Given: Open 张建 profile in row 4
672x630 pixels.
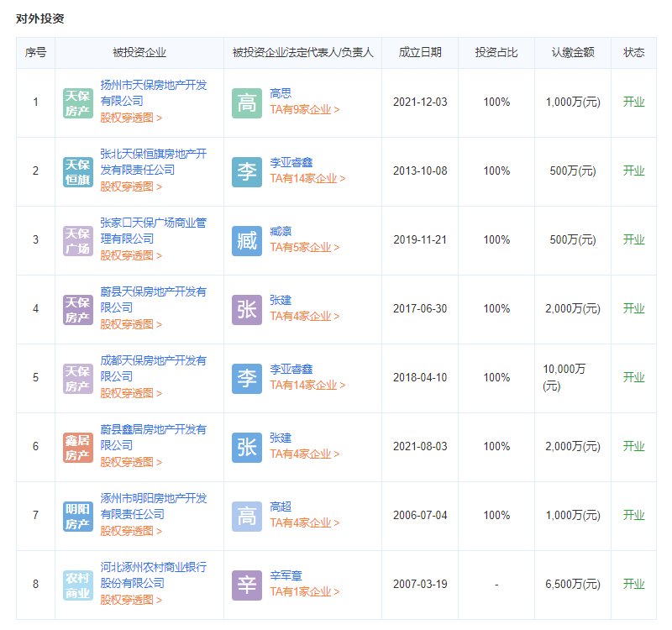Looking at the screenshot, I should (x=281, y=301).
